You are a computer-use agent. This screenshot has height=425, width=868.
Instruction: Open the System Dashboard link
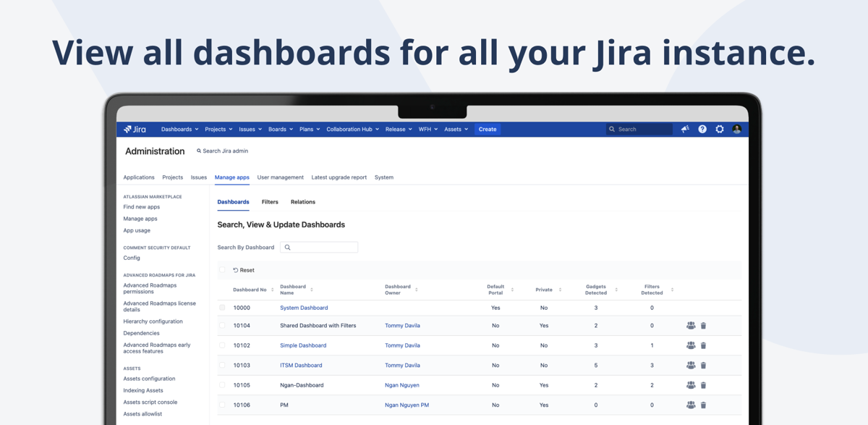click(x=304, y=308)
